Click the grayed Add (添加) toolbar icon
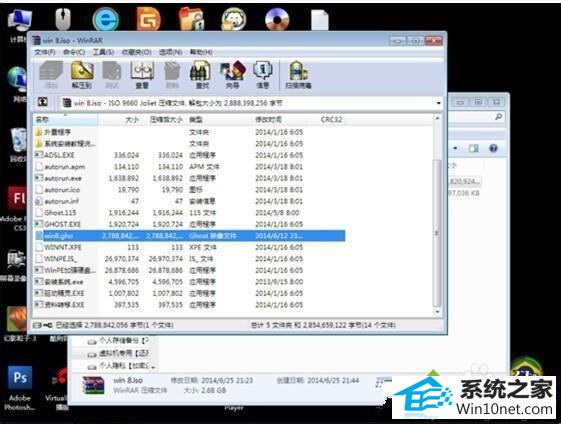The height and width of the screenshot is (424, 561). pos(51,74)
